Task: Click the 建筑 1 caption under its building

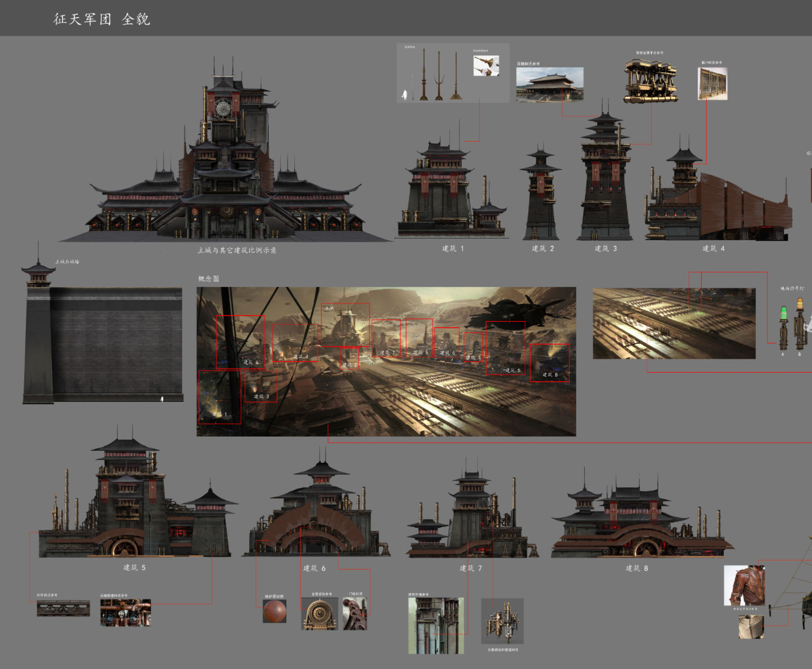Action: (453, 249)
